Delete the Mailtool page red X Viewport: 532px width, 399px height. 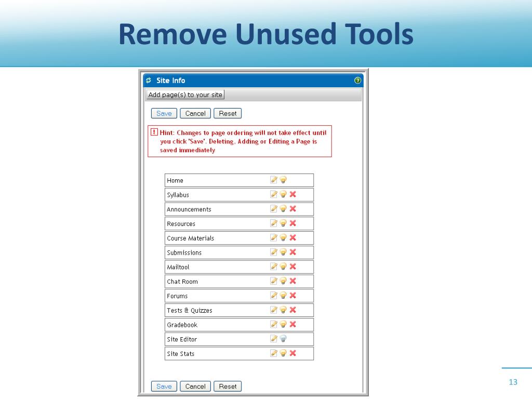coord(293,267)
